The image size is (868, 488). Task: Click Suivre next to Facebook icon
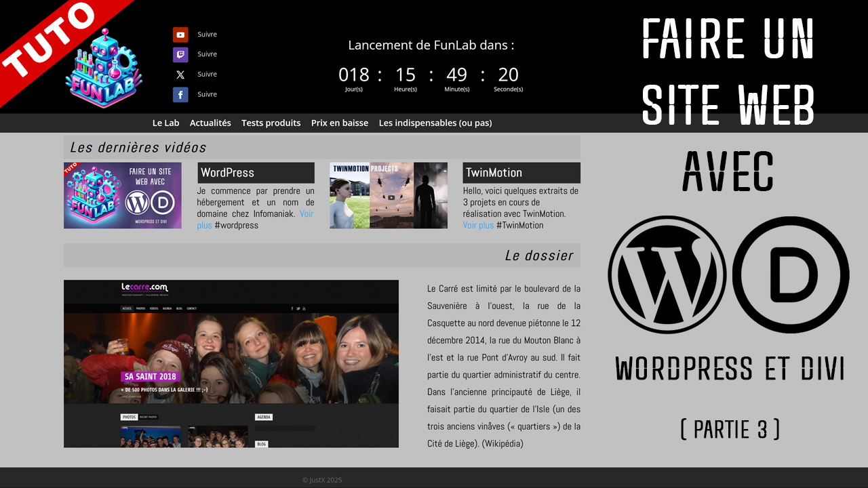208,94
